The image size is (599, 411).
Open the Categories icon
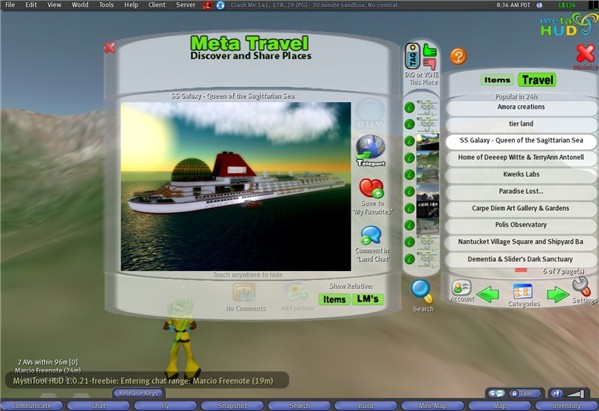[522, 291]
